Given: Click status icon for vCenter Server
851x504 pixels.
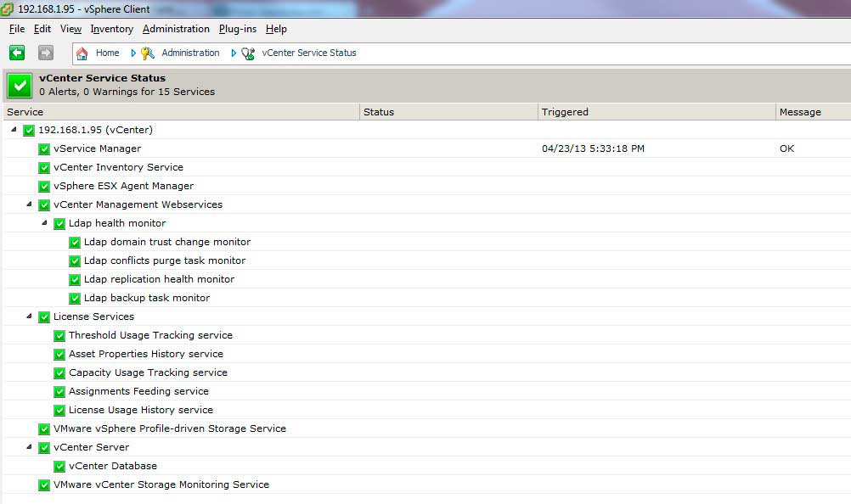Looking at the screenshot, I should 44,448.
